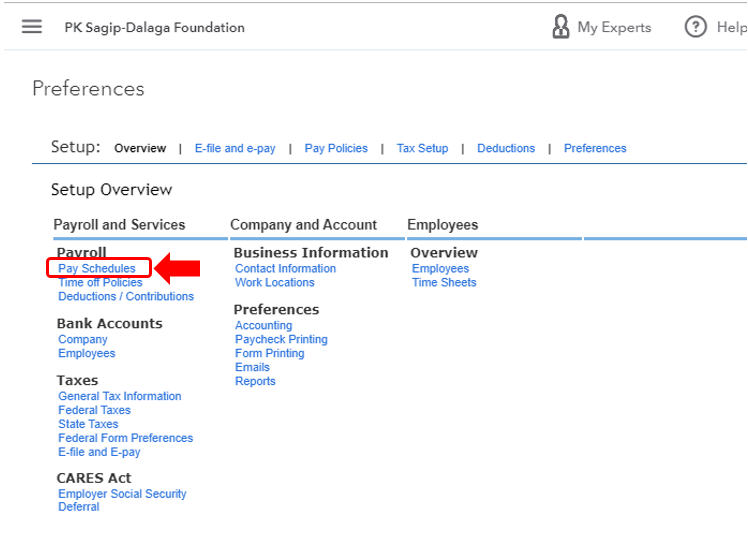Image resolution: width=748 pixels, height=553 pixels.
Task: Click the Help question mark icon
Action: click(696, 27)
